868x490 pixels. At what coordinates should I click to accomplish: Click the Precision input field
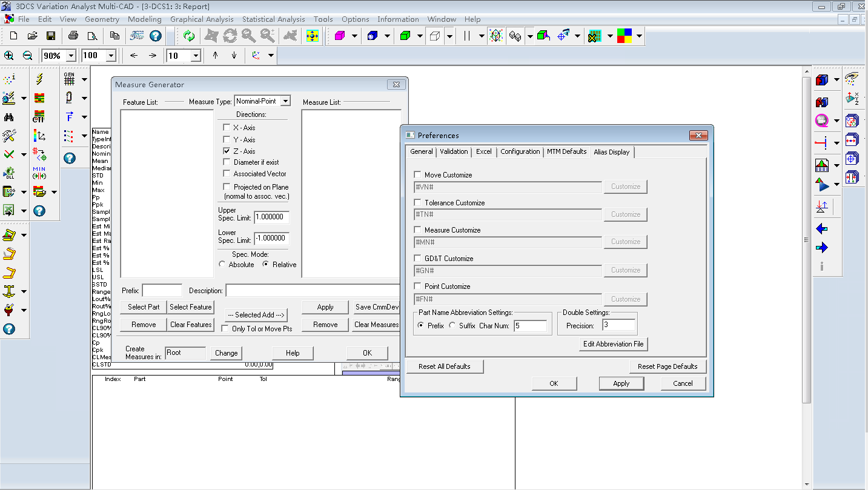click(619, 325)
